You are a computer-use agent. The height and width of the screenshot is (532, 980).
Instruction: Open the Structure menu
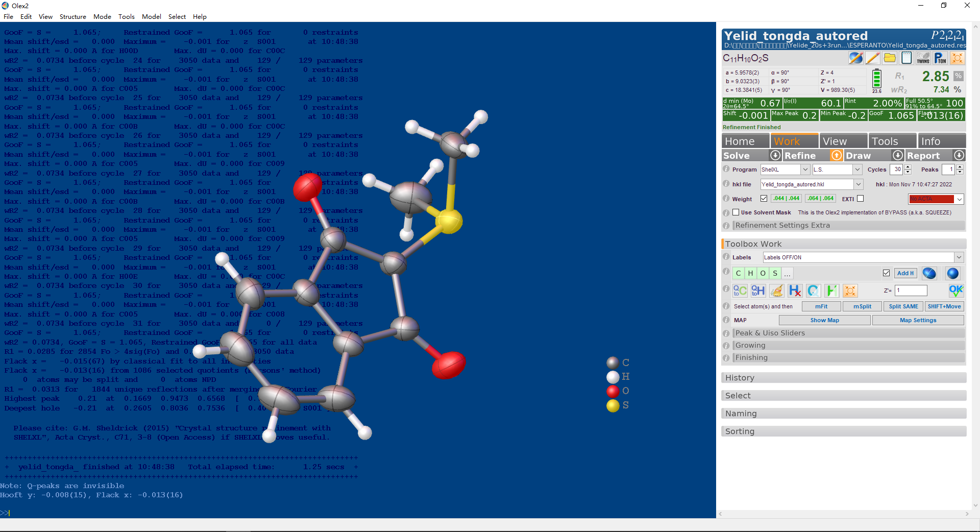click(73, 16)
